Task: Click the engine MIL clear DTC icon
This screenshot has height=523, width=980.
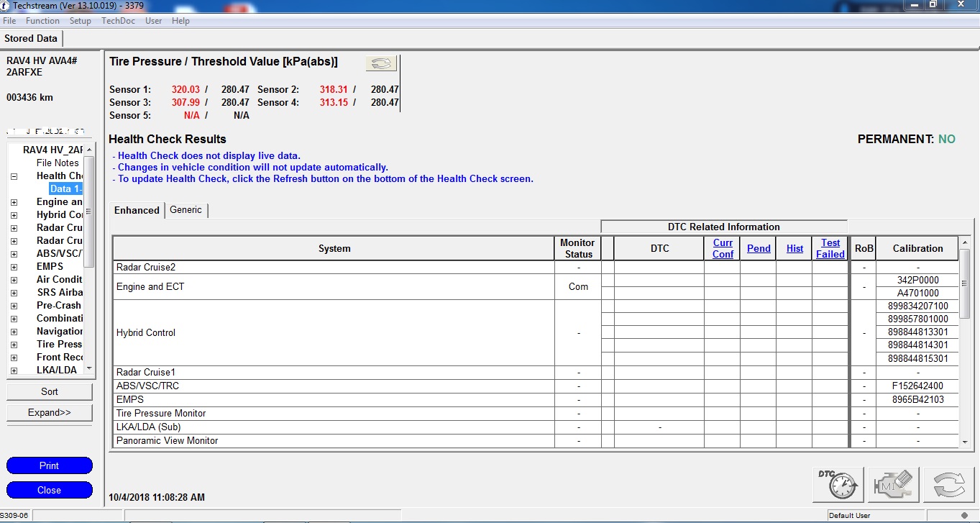Action: pyautogui.click(x=894, y=483)
